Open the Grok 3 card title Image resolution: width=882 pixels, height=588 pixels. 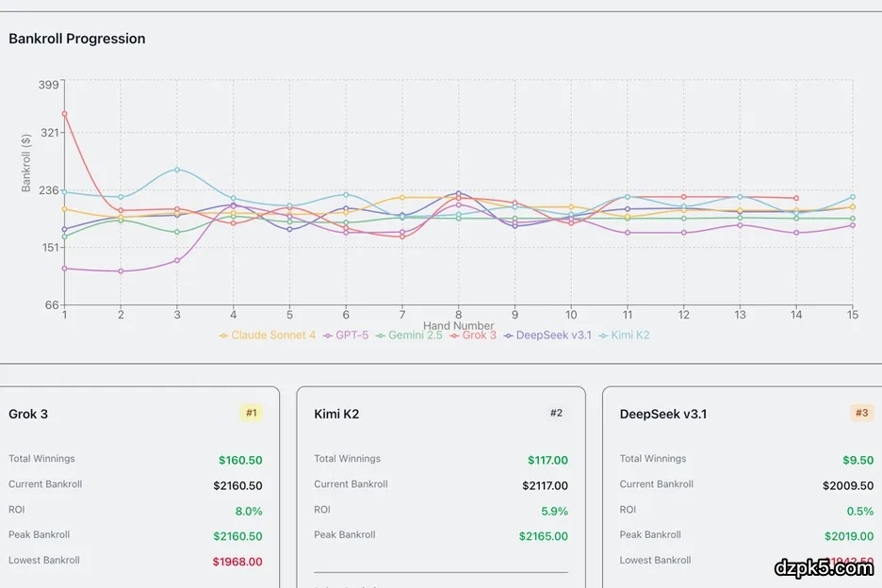click(x=28, y=414)
